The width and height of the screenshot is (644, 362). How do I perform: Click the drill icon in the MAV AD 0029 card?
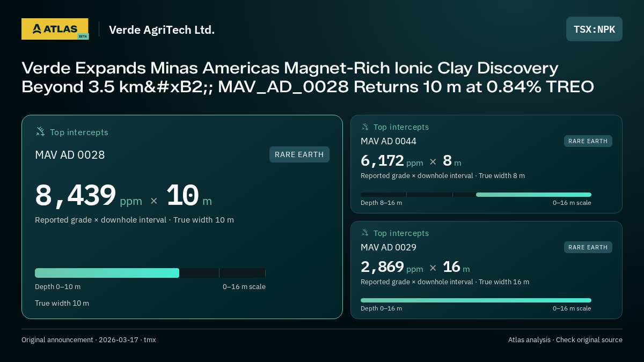[x=365, y=233]
